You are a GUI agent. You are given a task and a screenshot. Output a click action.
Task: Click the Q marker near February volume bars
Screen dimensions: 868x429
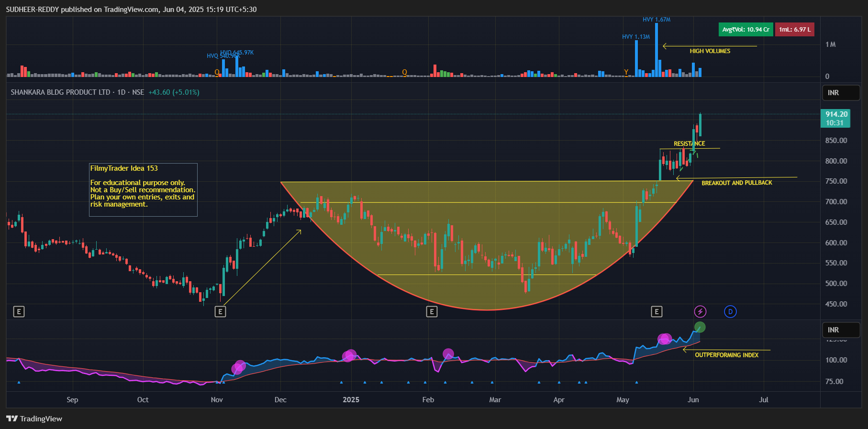pos(404,72)
